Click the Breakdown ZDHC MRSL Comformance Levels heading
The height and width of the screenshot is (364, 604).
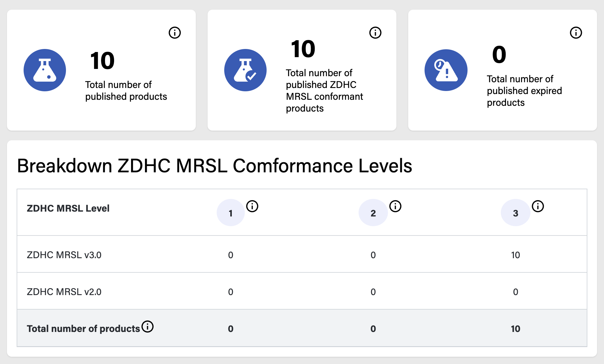(x=215, y=166)
